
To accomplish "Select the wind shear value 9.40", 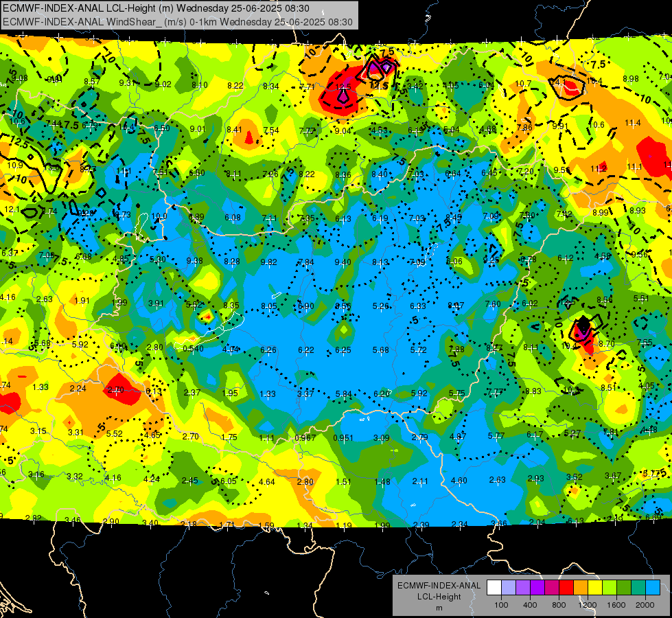I will coord(343,262).
